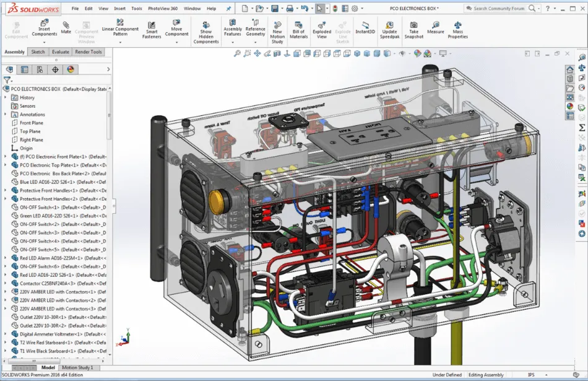This screenshot has height=381, width=588.
Task: Expand the Annotations tree node
Action: (x=5, y=115)
